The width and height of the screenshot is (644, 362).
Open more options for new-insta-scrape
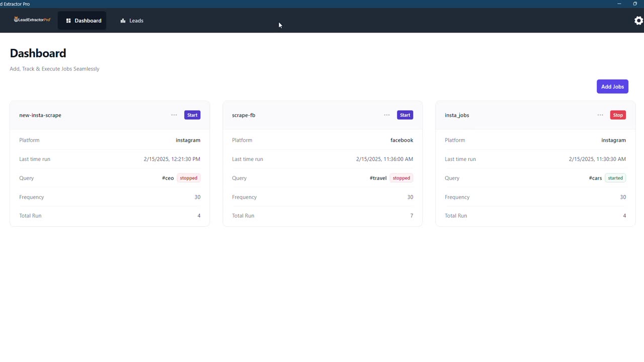(x=174, y=115)
